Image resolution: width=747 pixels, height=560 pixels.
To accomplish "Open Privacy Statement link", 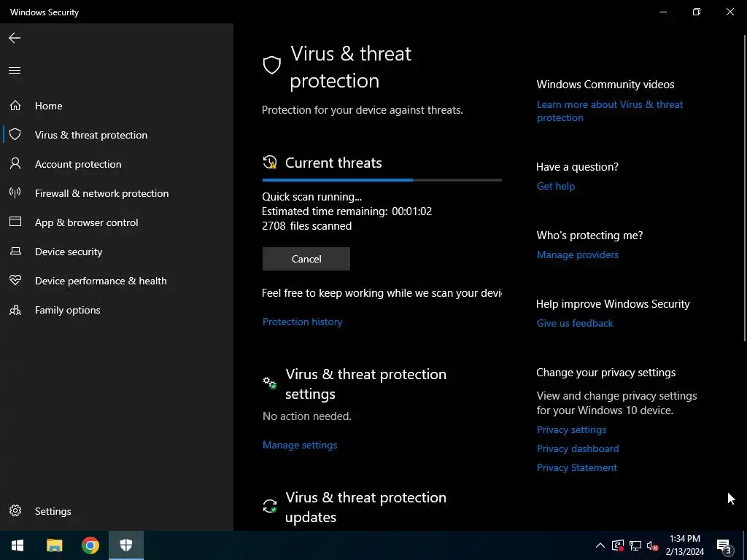I will click(576, 467).
